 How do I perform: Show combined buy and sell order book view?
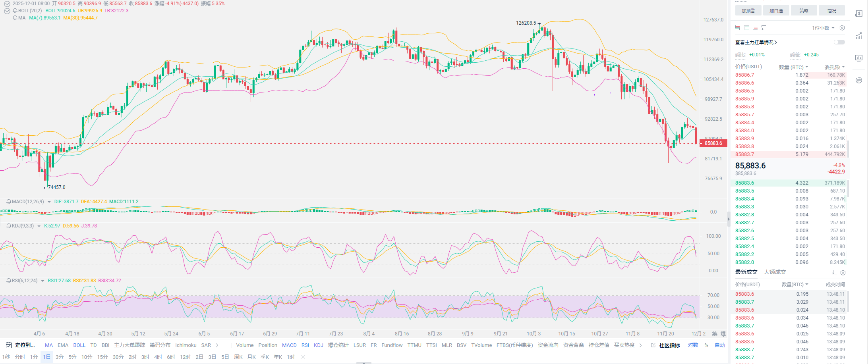[x=738, y=28]
